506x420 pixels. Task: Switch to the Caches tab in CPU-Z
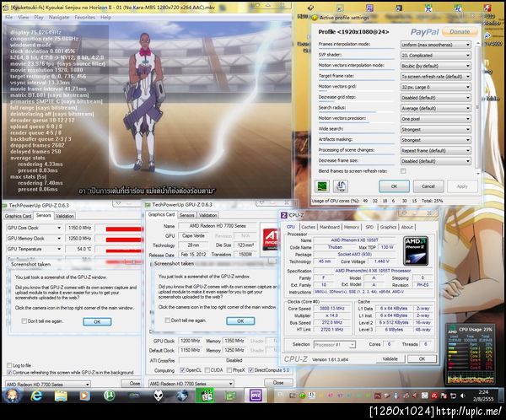pos(308,227)
